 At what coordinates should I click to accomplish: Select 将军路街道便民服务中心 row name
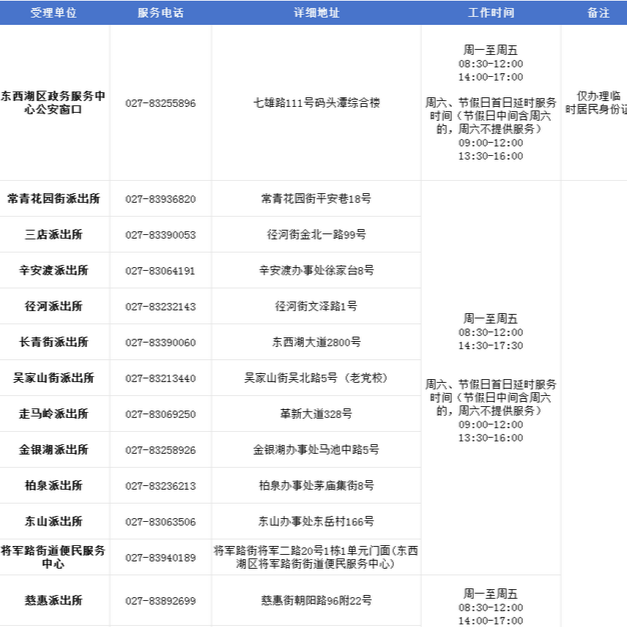tap(53, 557)
